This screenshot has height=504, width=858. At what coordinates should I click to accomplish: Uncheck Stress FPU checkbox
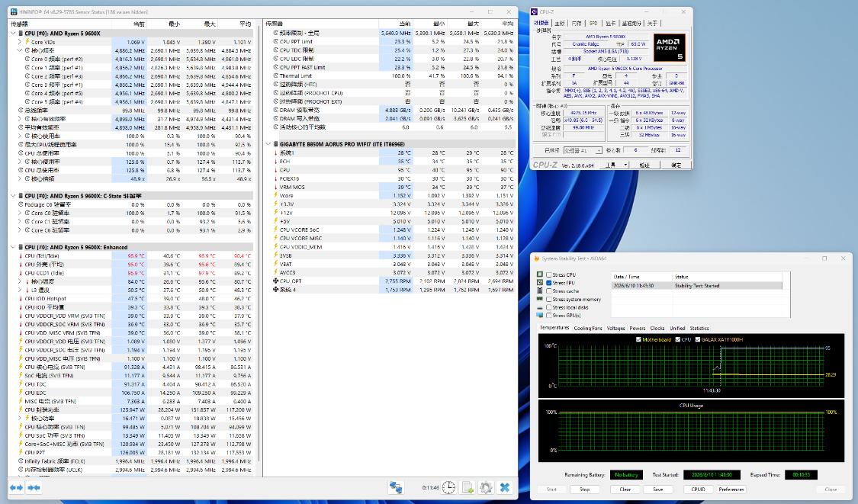tap(549, 283)
